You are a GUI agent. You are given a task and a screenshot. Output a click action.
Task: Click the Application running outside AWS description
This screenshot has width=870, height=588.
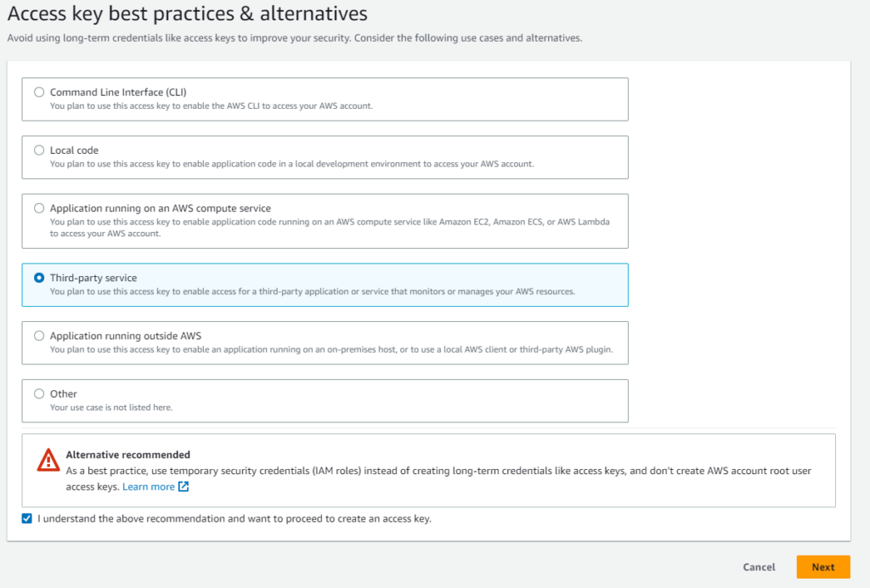(x=331, y=349)
